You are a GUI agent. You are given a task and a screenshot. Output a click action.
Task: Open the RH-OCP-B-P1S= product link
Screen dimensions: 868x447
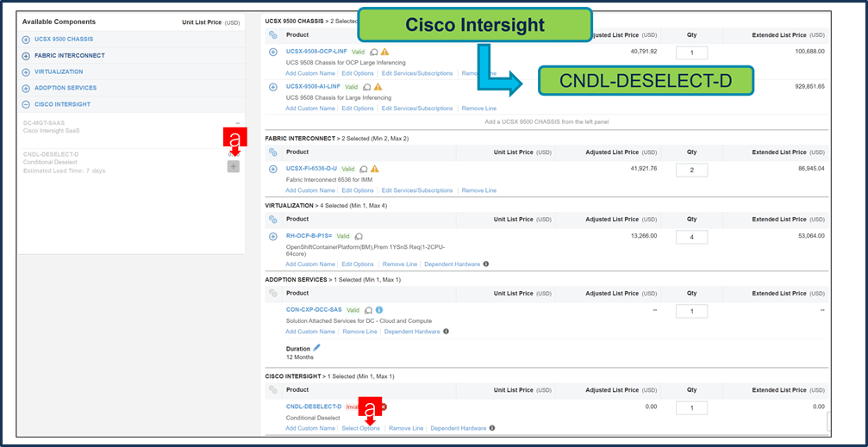[x=309, y=236]
